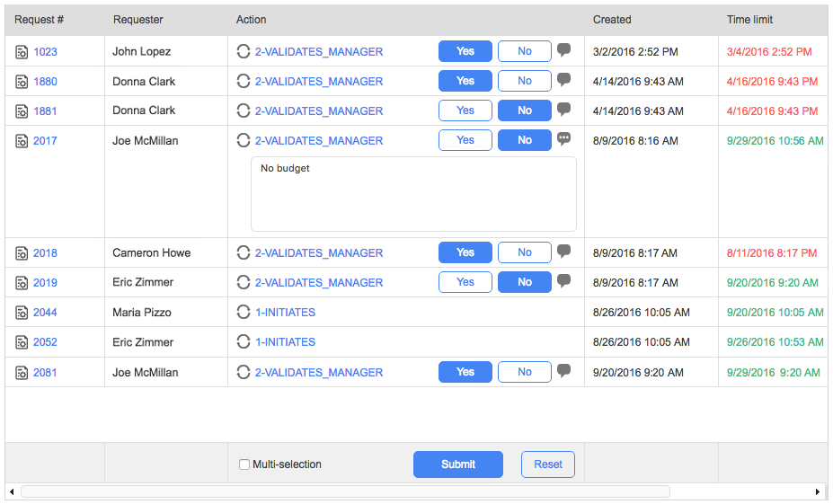
Task: Select Yes for request 1881
Action: point(465,111)
